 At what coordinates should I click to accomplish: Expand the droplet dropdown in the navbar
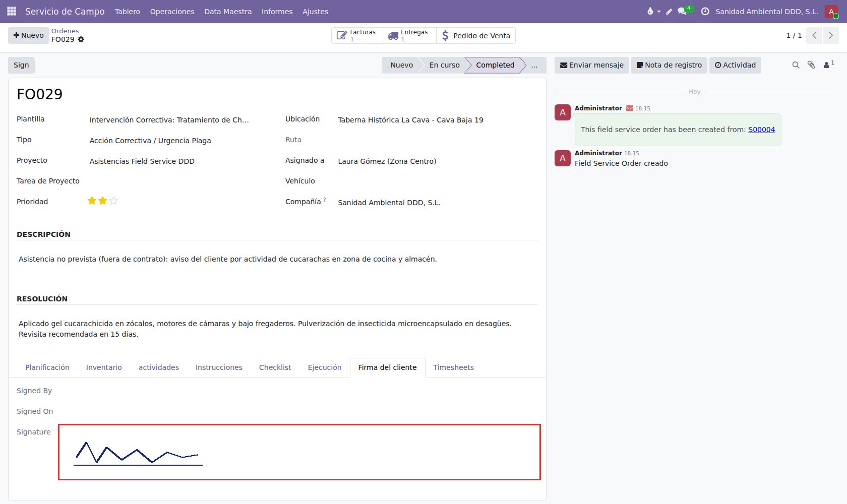click(653, 11)
